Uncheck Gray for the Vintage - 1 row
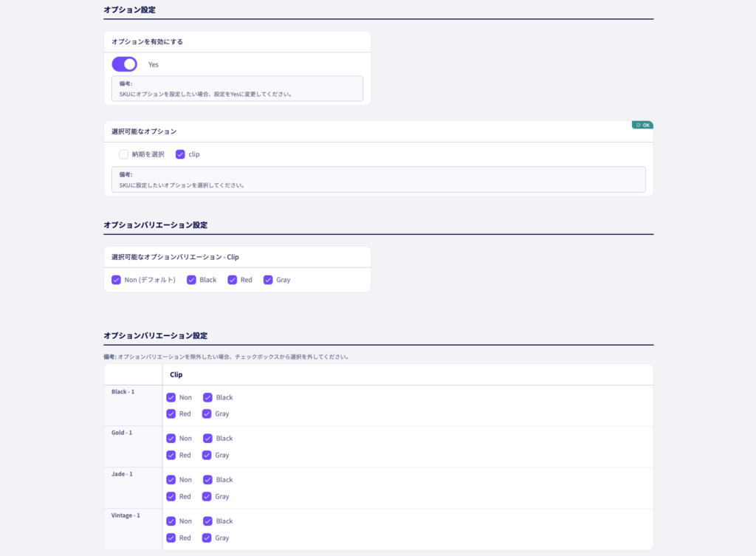 (207, 538)
